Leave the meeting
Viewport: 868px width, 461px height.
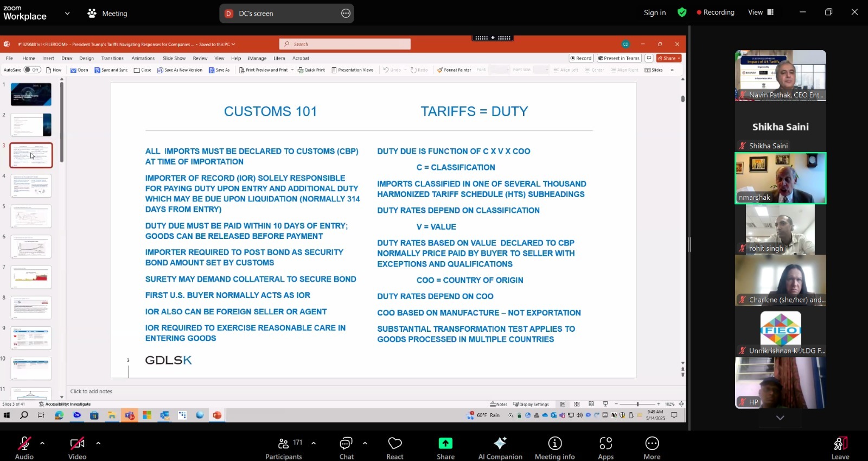pyautogui.click(x=840, y=448)
